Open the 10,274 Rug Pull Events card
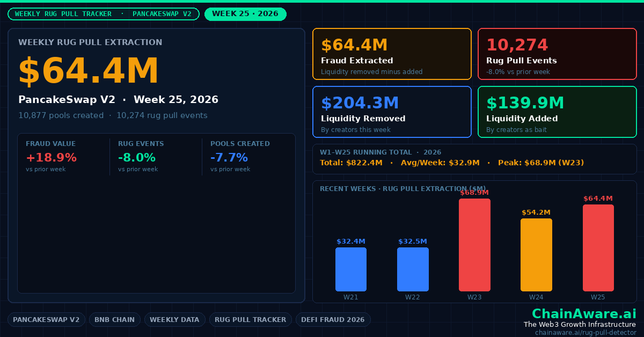 pos(557,54)
